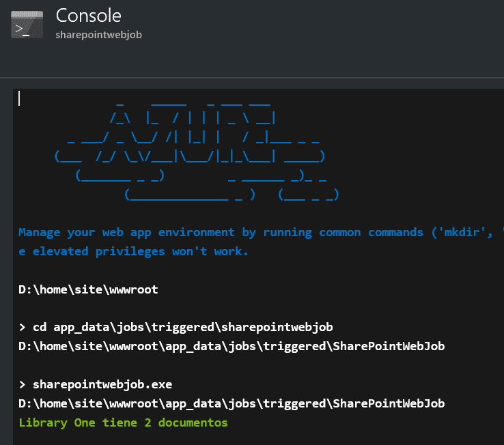
Task: Click the Console terminal icon
Action: (x=27, y=25)
